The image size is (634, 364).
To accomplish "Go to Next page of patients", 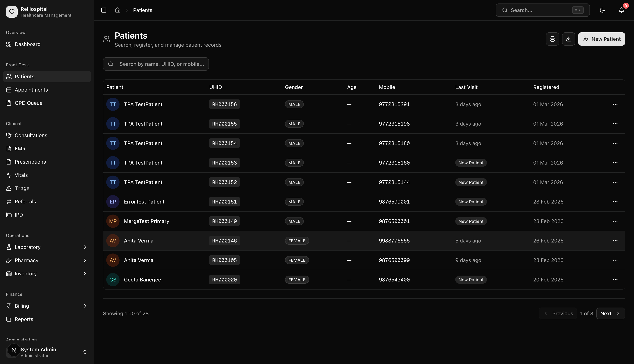I will [610, 313].
